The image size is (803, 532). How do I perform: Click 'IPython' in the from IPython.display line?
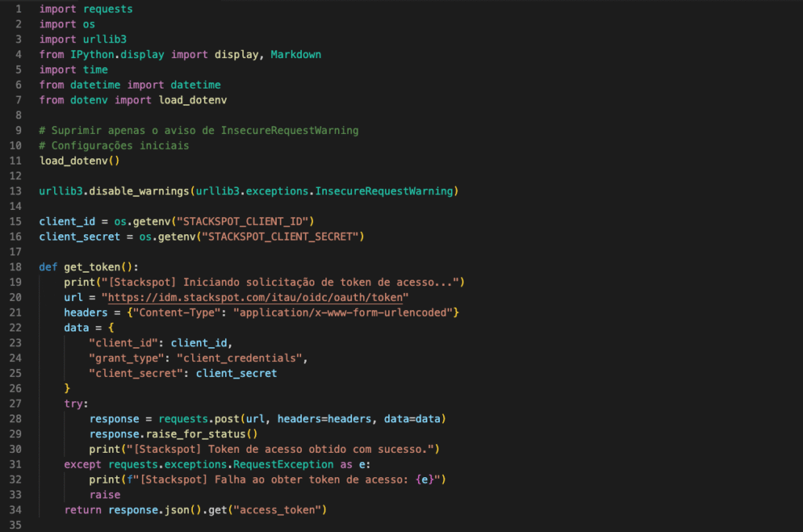(93, 54)
